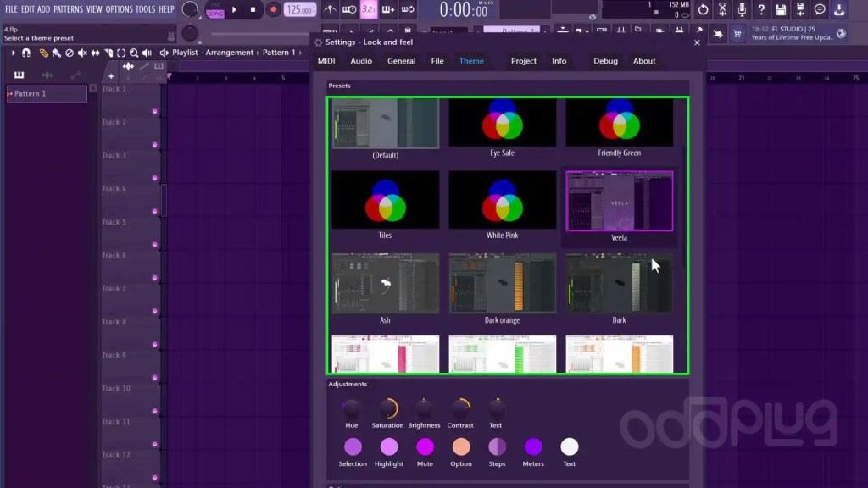Click the Saturation adjustment knob
The width and height of the screenshot is (868, 488).
pyautogui.click(x=387, y=408)
